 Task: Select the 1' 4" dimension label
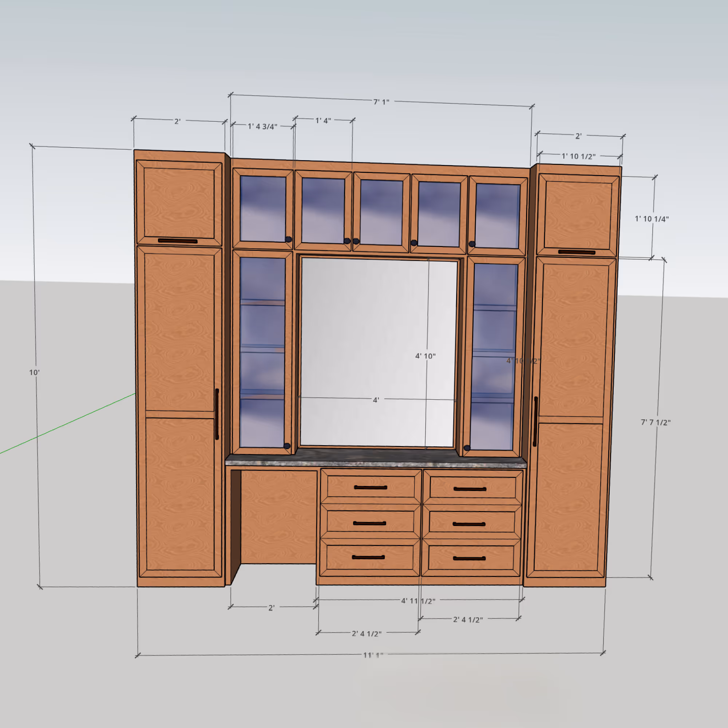323,120
